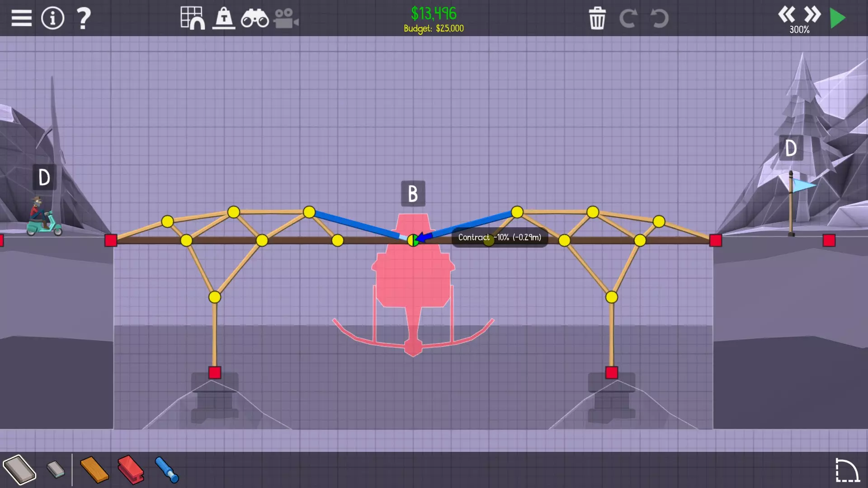Viewport: 868px width, 488px height.
Task: Click the camera recording icon
Action: click(x=286, y=18)
